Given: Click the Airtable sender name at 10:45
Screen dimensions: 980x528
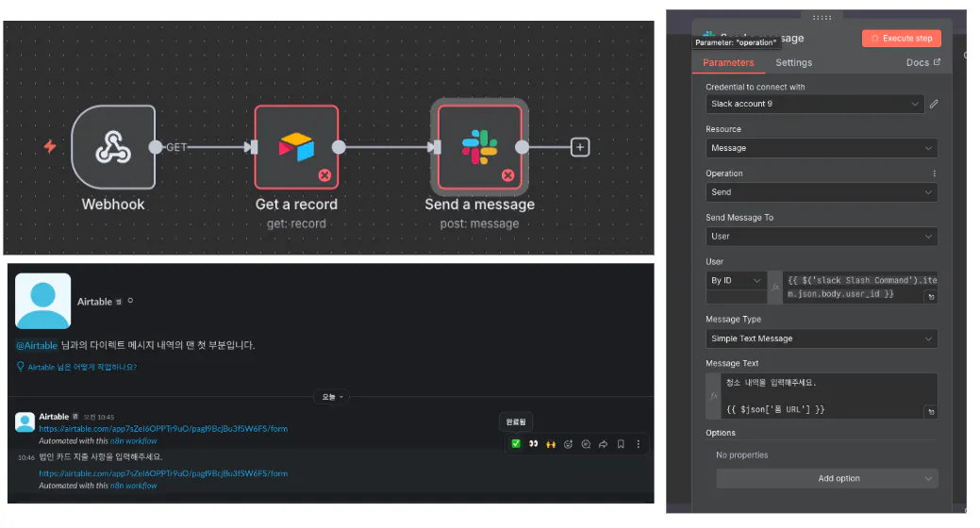Looking at the screenshot, I should pos(54,416).
